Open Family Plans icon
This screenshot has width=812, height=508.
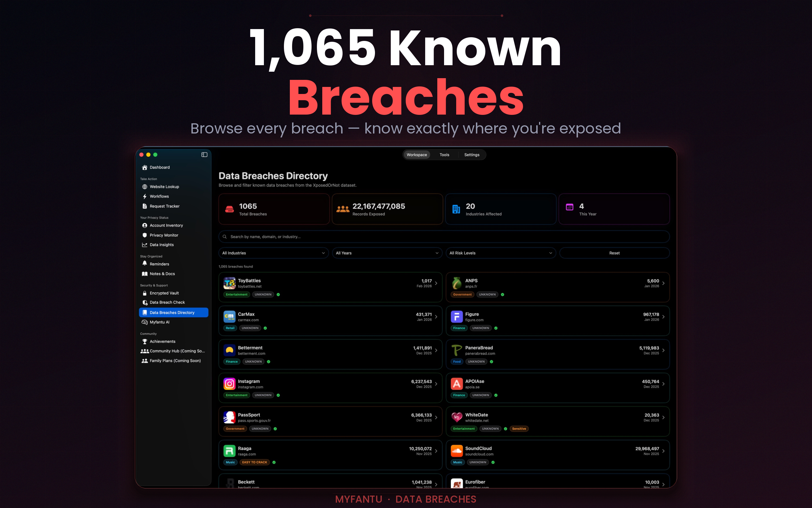click(x=145, y=361)
